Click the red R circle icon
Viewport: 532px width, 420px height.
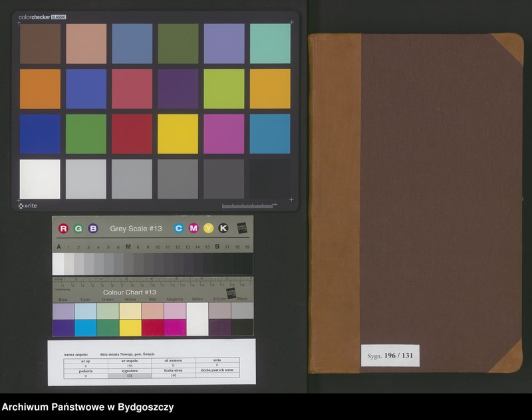(x=63, y=229)
